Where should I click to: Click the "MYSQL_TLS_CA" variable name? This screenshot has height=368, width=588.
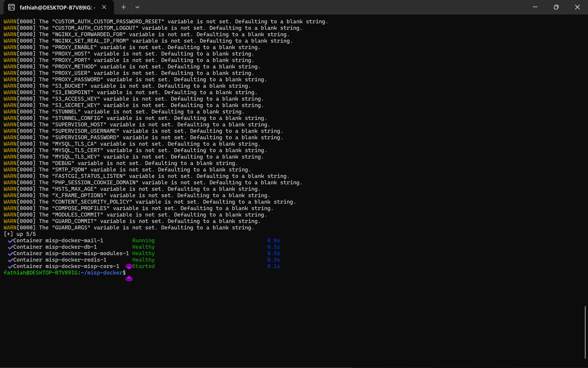point(74,144)
